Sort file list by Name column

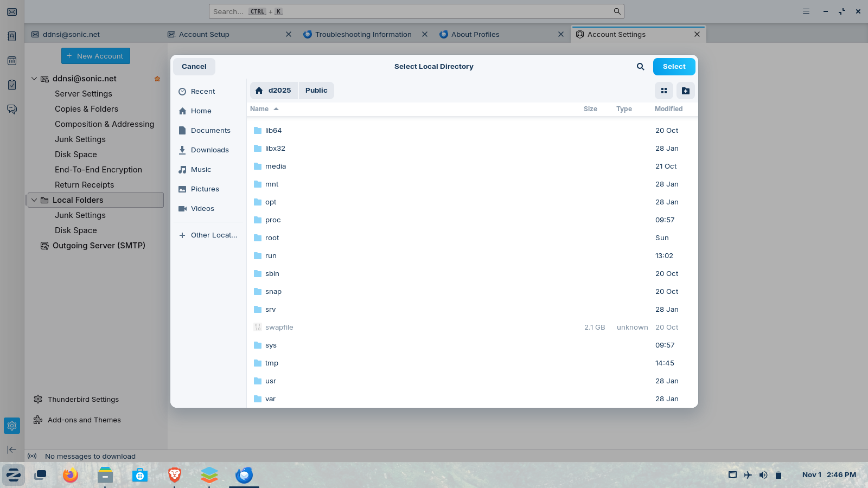259,109
